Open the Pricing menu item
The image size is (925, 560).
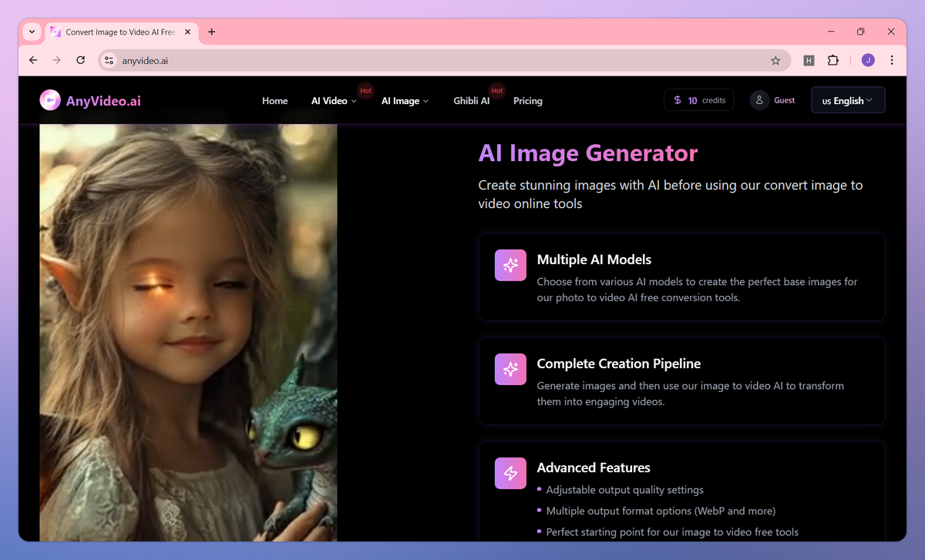coord(528,101)
